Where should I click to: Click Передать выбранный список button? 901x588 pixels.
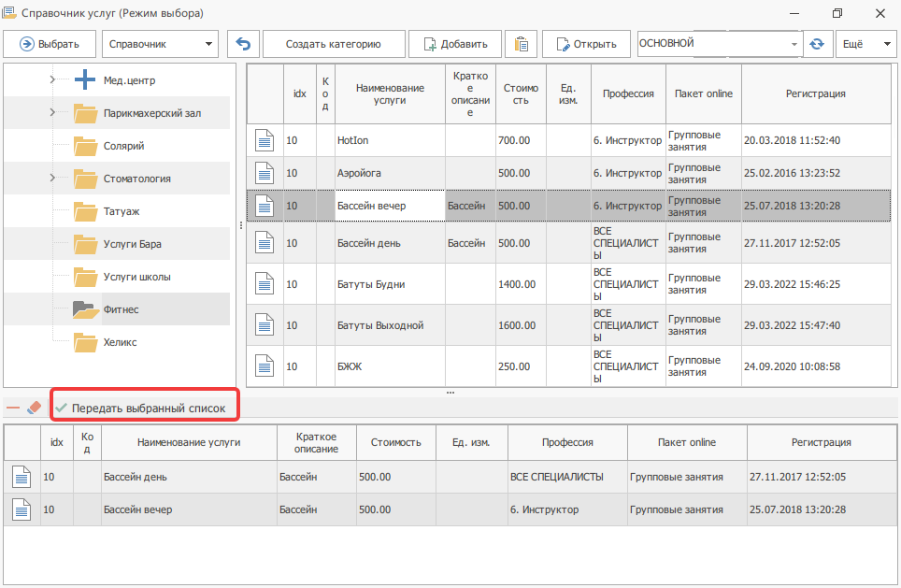tap(141, 409)
